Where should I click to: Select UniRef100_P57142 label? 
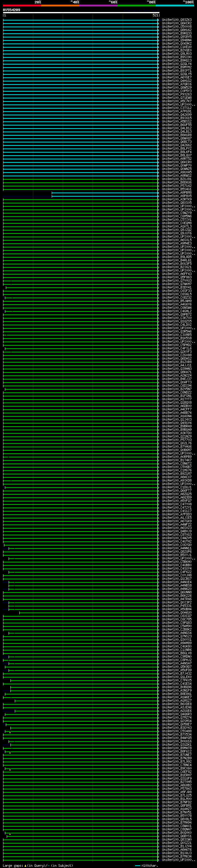[x=177, y=186]
